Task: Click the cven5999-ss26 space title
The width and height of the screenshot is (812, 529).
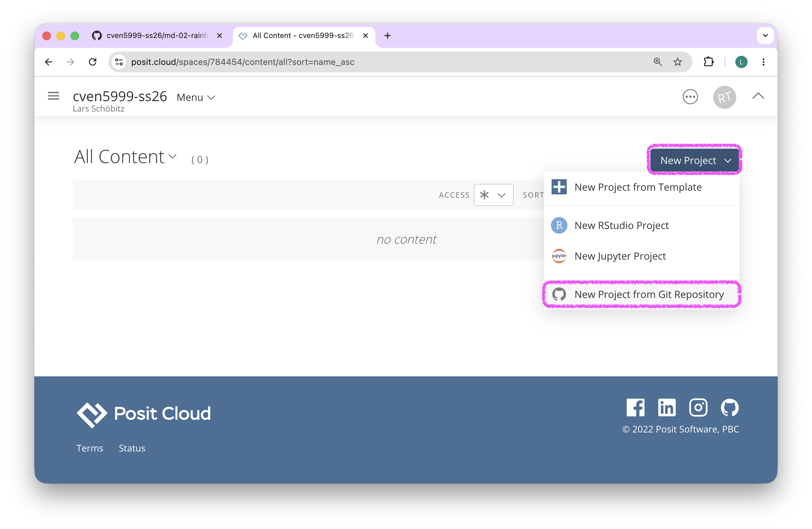Action: tap(120, 96)
